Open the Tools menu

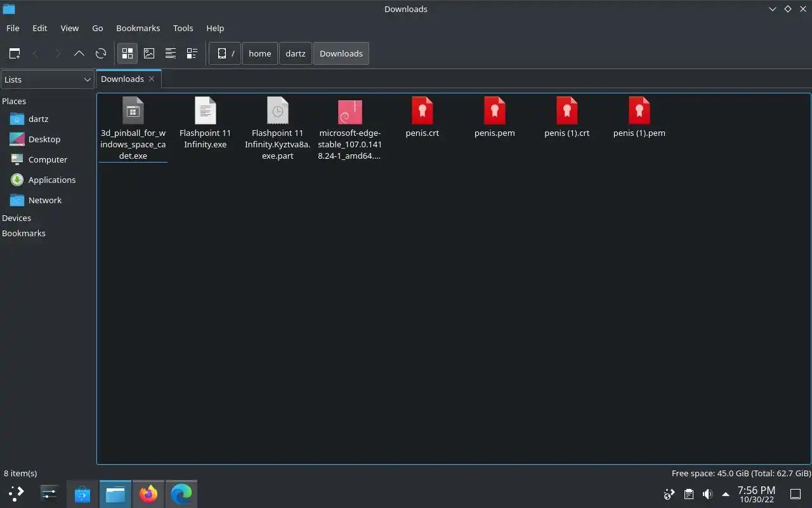pyautogui.click(x=183, y=28)
